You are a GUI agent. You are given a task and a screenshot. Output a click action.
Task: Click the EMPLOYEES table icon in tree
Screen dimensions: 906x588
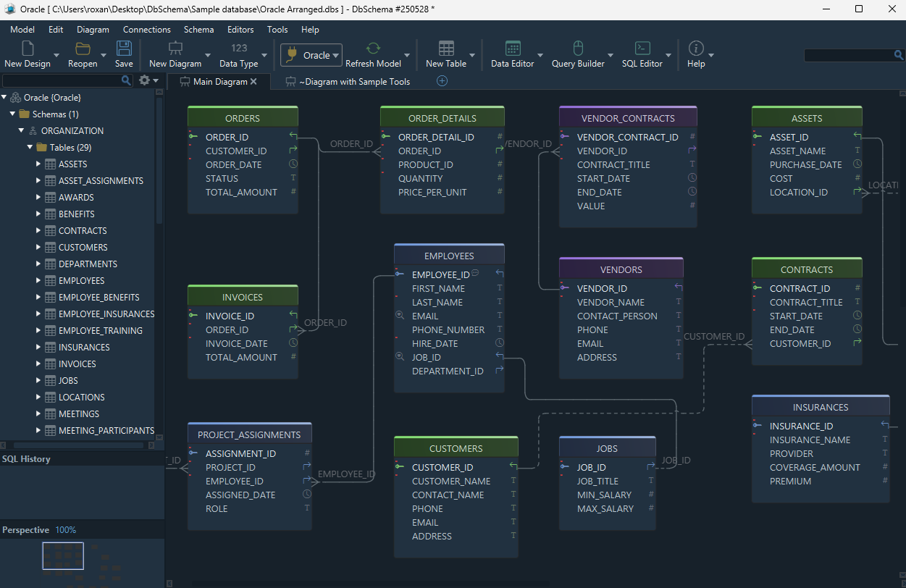coord(51,281)
